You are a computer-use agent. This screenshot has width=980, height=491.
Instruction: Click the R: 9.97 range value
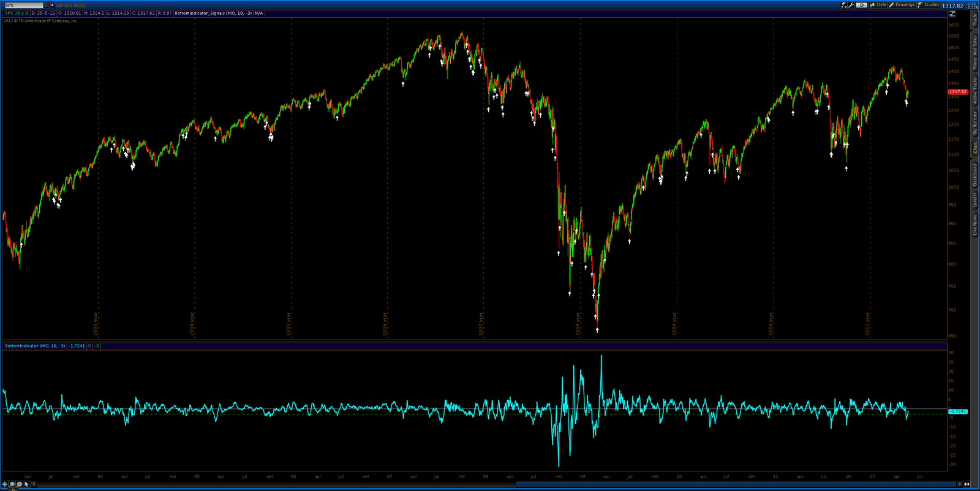165,13
